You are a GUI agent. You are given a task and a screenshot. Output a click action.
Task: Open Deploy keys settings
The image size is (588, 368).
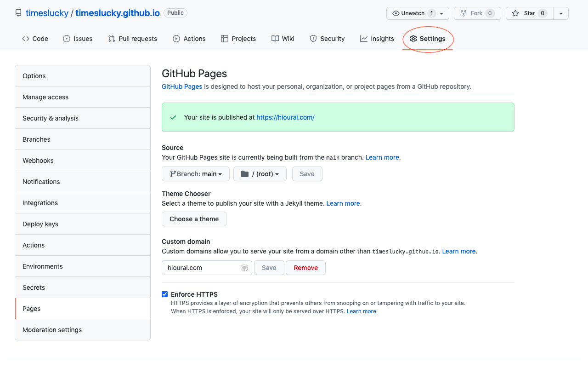[83, 224]
